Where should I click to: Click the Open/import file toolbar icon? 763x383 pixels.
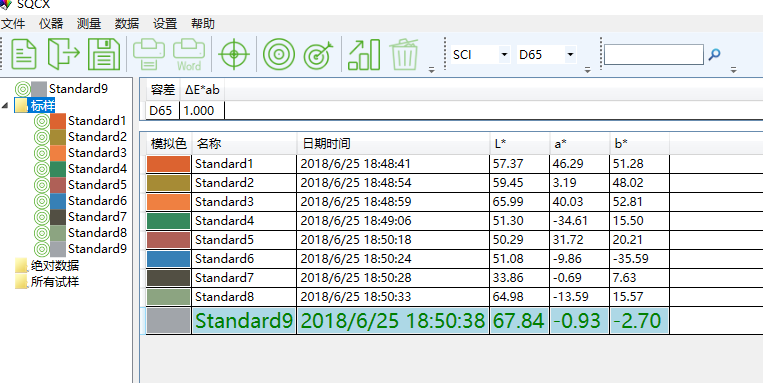[64, 54]
